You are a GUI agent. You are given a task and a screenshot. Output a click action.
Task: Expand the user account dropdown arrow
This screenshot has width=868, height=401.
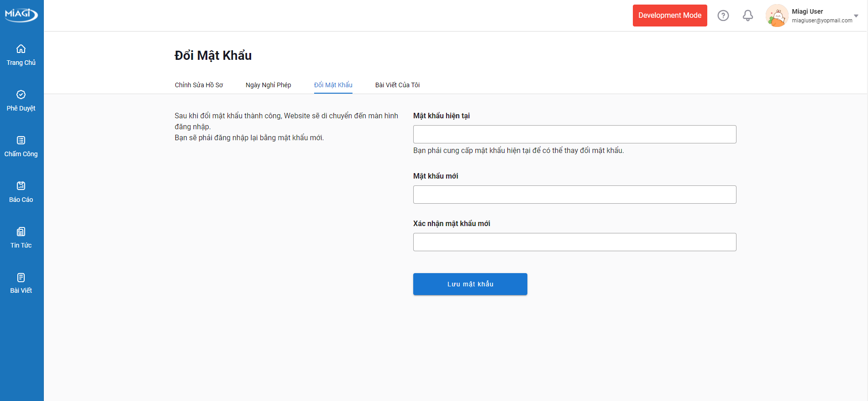pos(856,16)
